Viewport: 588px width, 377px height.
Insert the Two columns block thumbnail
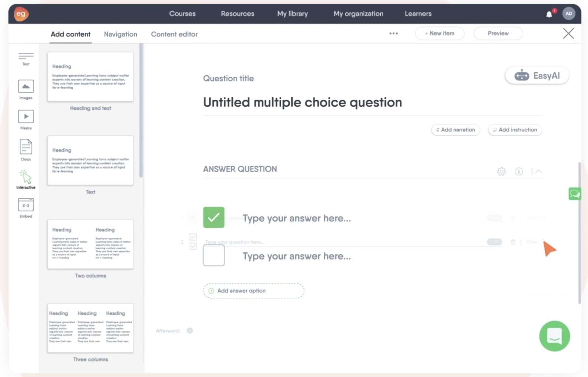[x=90, y=244]
